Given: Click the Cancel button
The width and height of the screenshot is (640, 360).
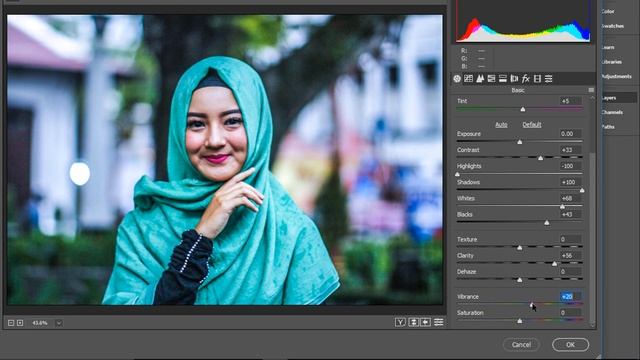Looking at the screenshot, I should [x=521, y=344].
